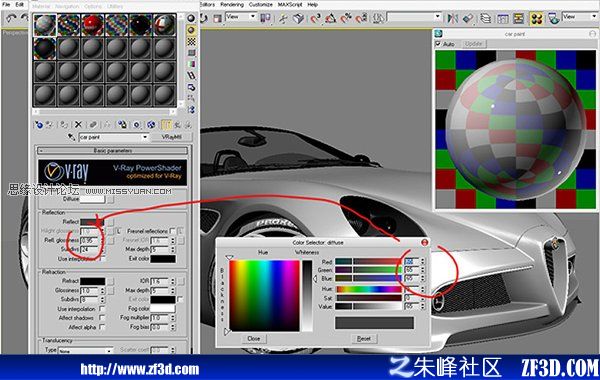The height and width of the screenshot is (380, 600).
Task: Enable the Fresnel reflections checkbox
Action: tap(173, 231)
